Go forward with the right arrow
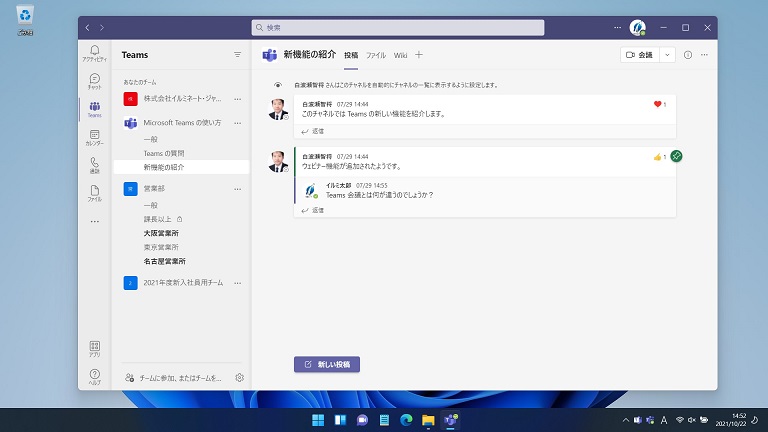768x432 pixels. (102, 27)
